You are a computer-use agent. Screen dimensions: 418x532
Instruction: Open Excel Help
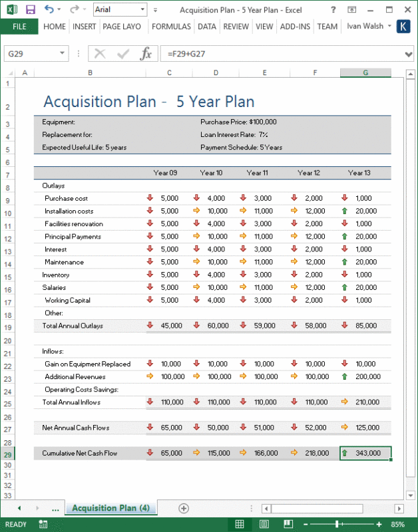coord(332,9)
